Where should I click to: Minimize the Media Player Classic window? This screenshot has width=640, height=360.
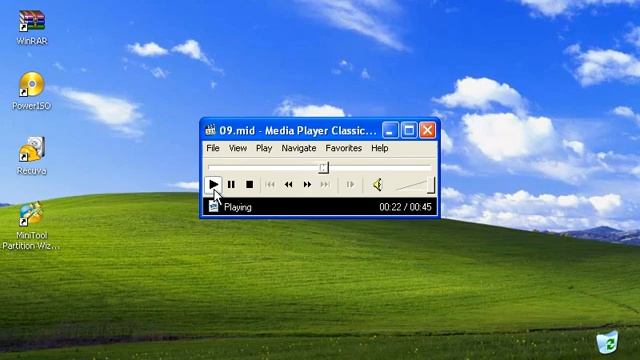point(390,131)
